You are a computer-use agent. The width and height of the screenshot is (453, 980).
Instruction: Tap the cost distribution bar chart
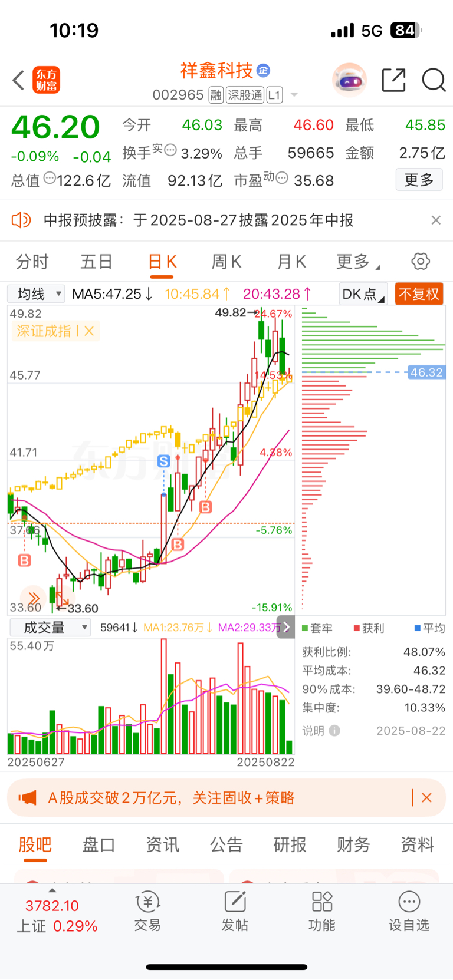point(373,460)
